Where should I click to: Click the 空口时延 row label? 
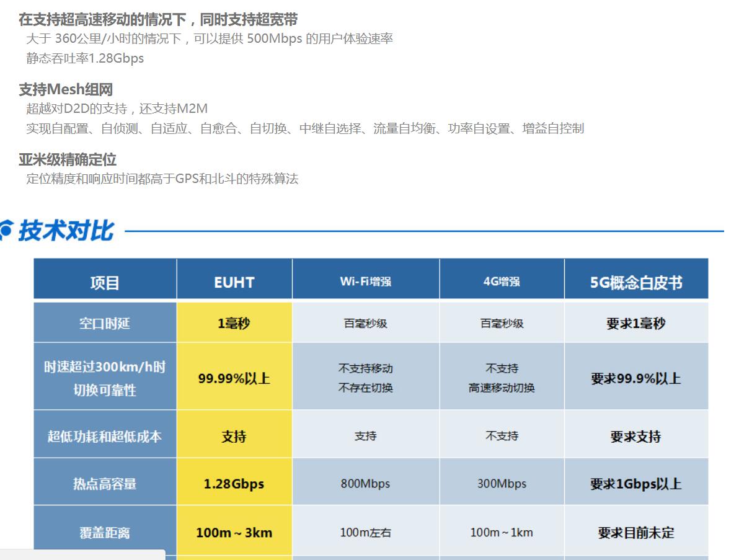click(x=105, y=323)
